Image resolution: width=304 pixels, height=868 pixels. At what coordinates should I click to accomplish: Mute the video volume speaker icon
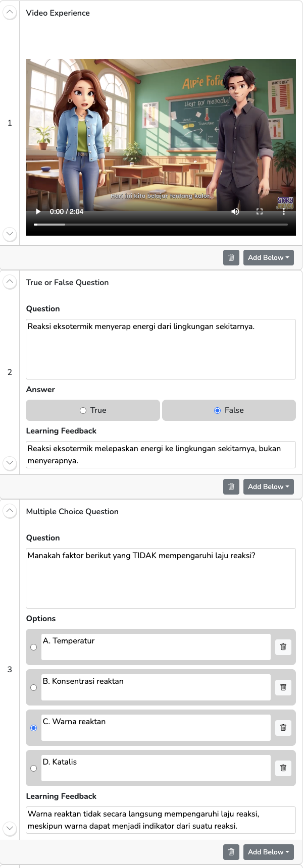tap(235, 211)
